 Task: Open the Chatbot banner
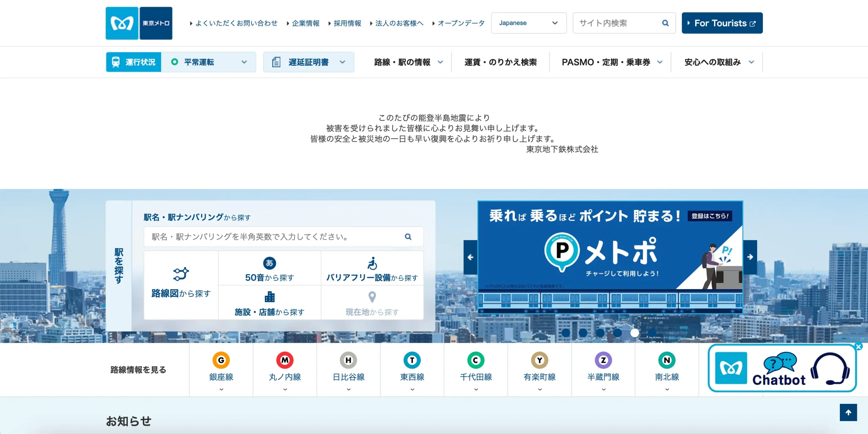(x=782, y=368)
